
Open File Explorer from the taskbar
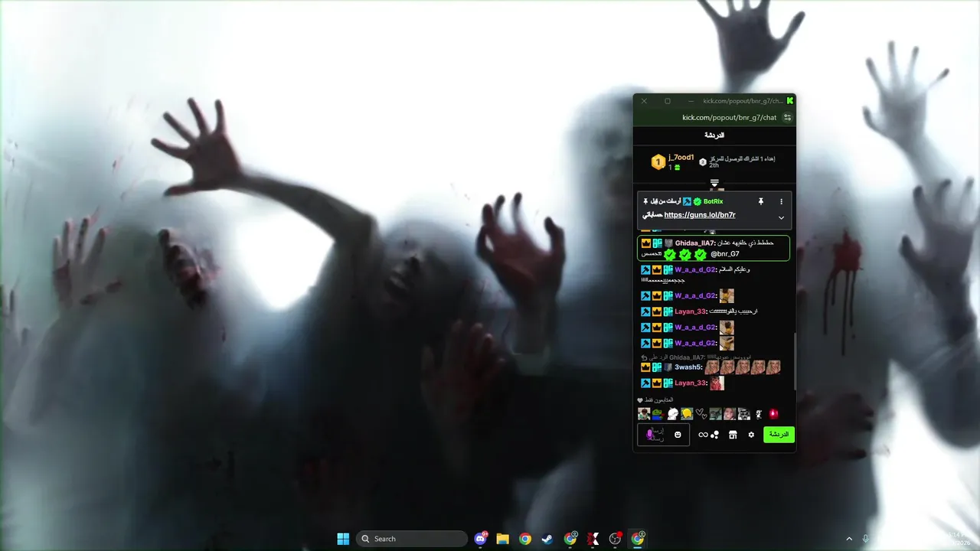coord(502,539)
